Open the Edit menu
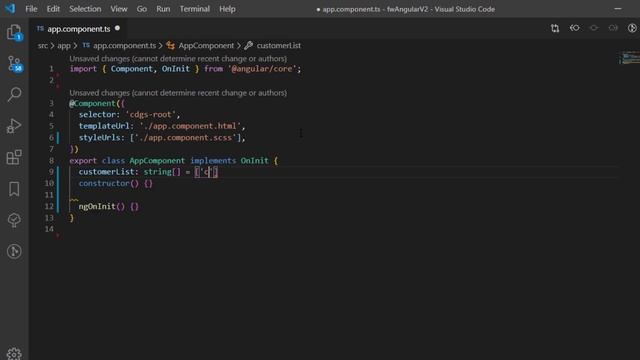 click(53, 9)
